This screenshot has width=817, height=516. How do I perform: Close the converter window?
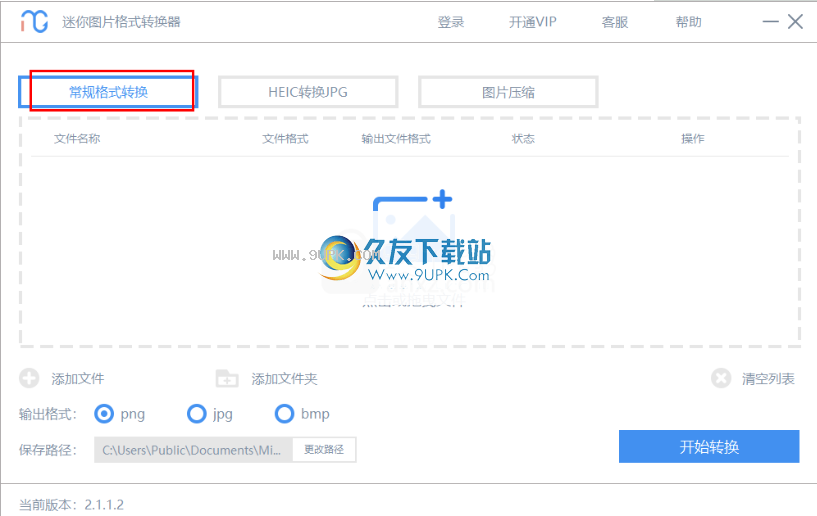(x=795, y=22)
